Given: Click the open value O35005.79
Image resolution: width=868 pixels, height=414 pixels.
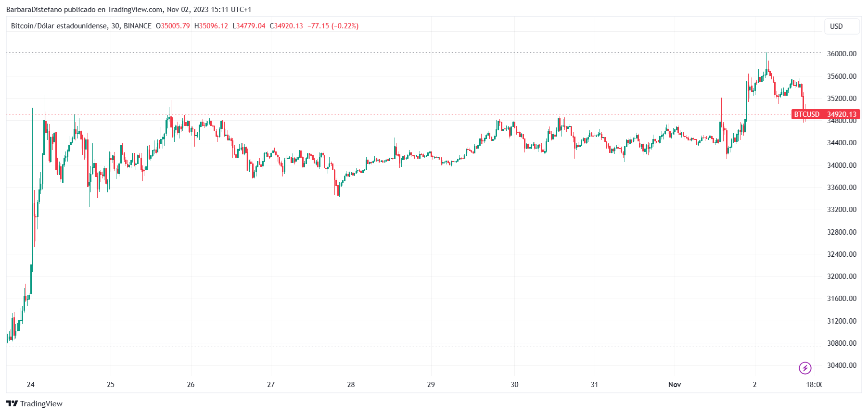Looking at the screenshot, I should point(173,26).
